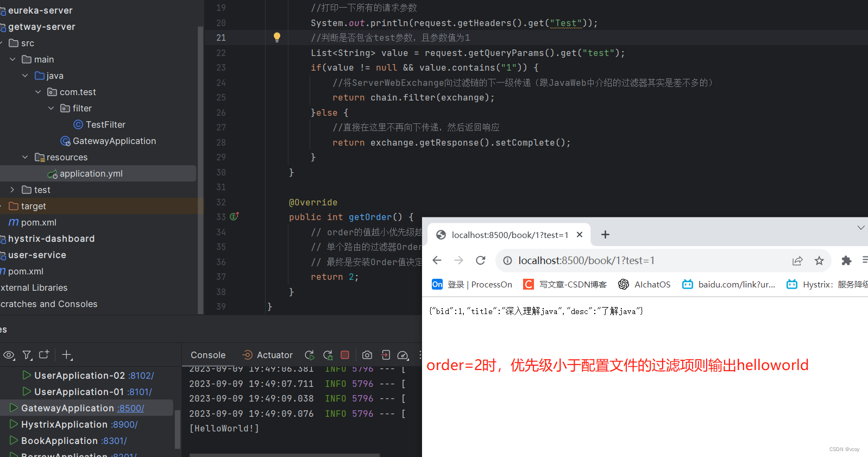Take a thread dump with the camera icon
This screenshot has height=457, width=868.
pos(367,355)
